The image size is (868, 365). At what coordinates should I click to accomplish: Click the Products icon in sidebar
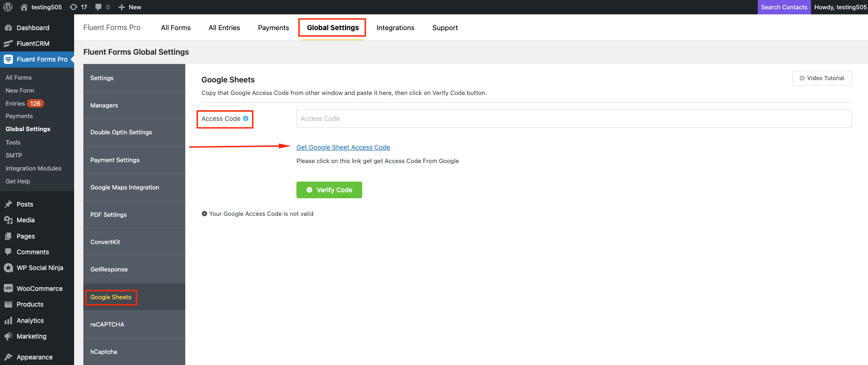pyautogui.click(x=8, y=304)
